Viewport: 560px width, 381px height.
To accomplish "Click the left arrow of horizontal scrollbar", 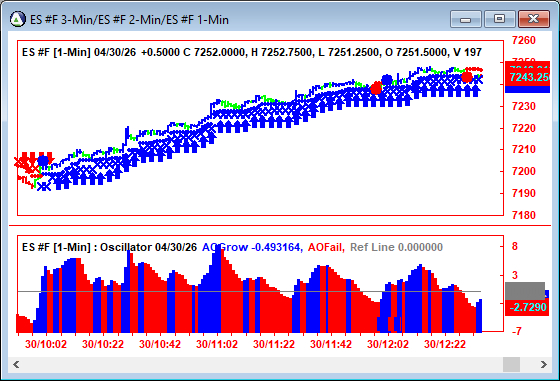I will [16, 365].
